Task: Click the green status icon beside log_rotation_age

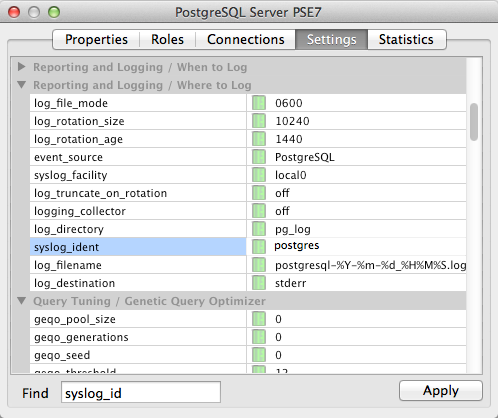Action: [x=259, y=139]
